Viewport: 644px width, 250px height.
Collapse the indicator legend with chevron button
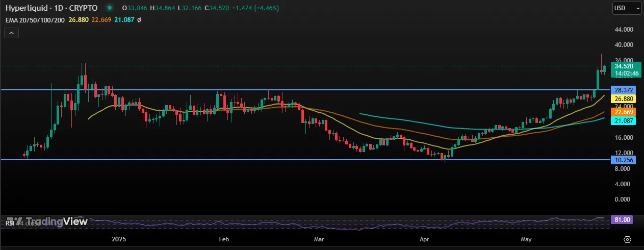click(11, 33)
